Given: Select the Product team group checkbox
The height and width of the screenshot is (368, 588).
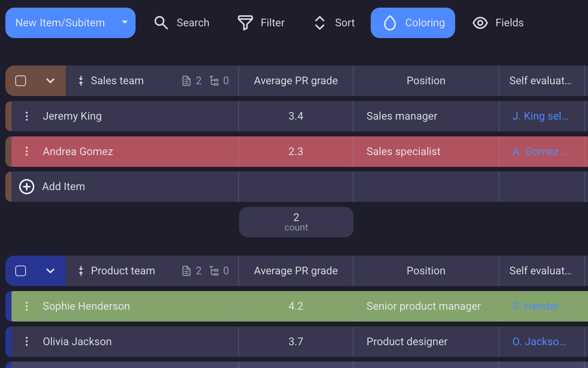Looking at the screenshot, I should click(x=21, y=270).
